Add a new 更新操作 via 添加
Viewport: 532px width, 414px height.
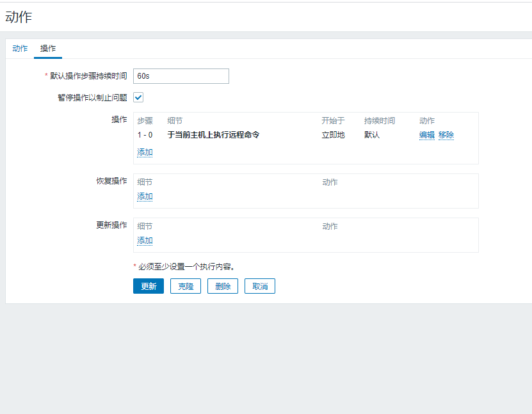[x=145, y=241]
